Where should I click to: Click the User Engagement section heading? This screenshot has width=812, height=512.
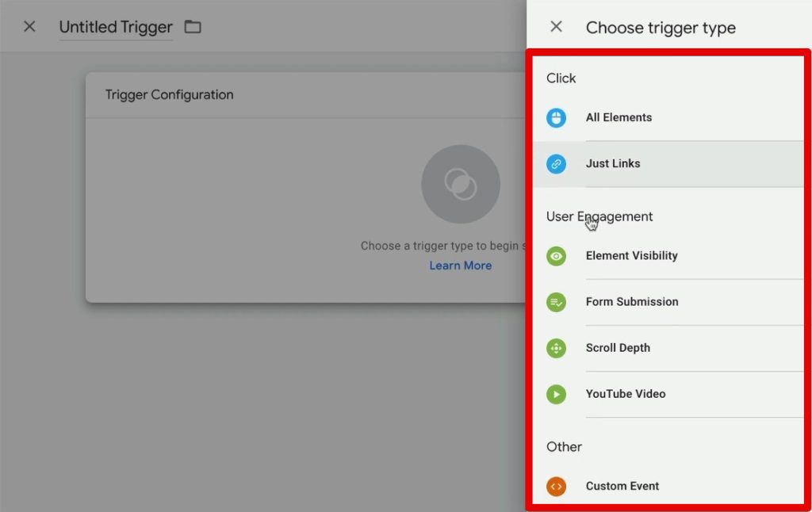click(599, 216)
